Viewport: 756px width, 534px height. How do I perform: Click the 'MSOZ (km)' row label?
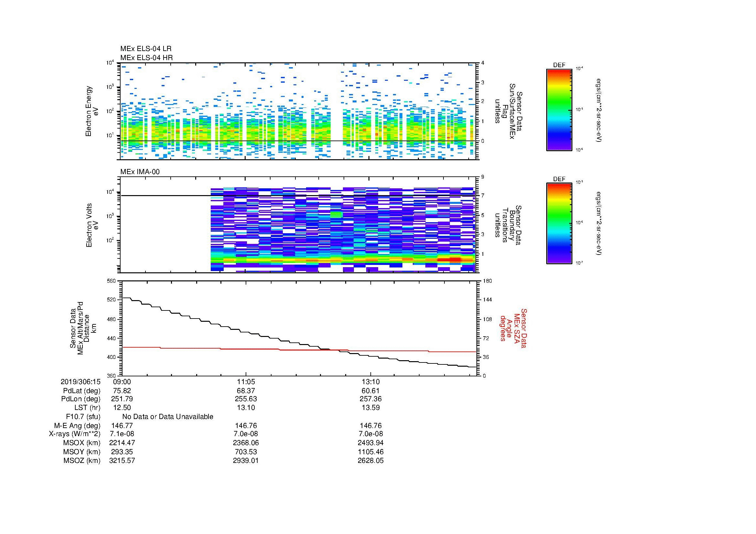[x=82, y=461]
